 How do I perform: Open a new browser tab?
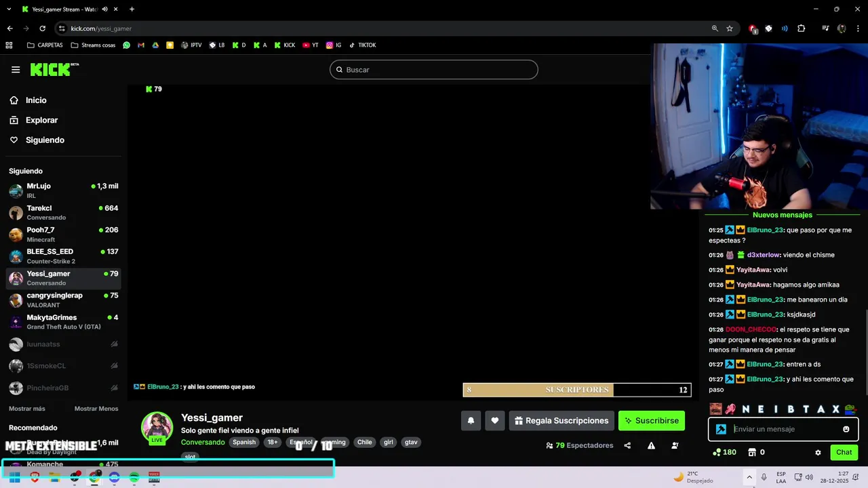tap(132, 9)
